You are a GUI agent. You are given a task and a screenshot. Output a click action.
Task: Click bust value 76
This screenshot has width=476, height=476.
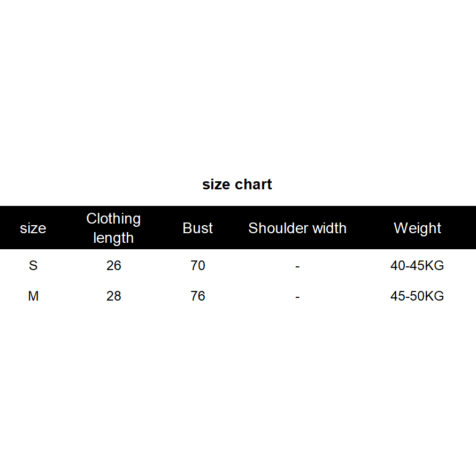pyautogui.click(x=198, y=296)
